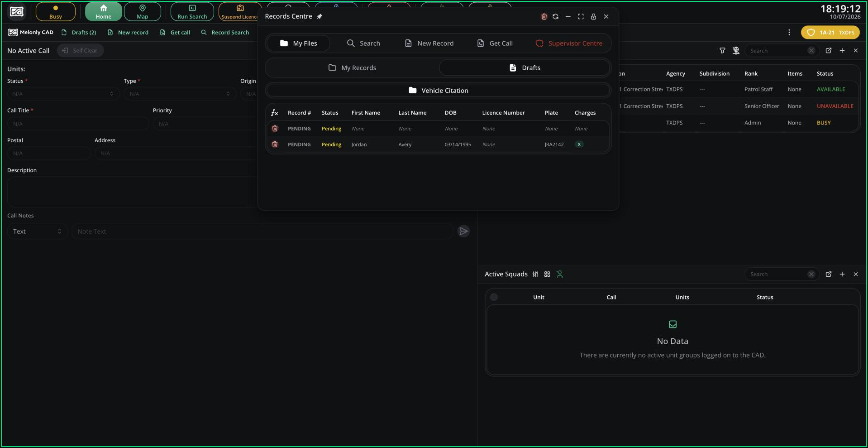Click the Note Text input field

pyautogui.click(x=262, y=231)
